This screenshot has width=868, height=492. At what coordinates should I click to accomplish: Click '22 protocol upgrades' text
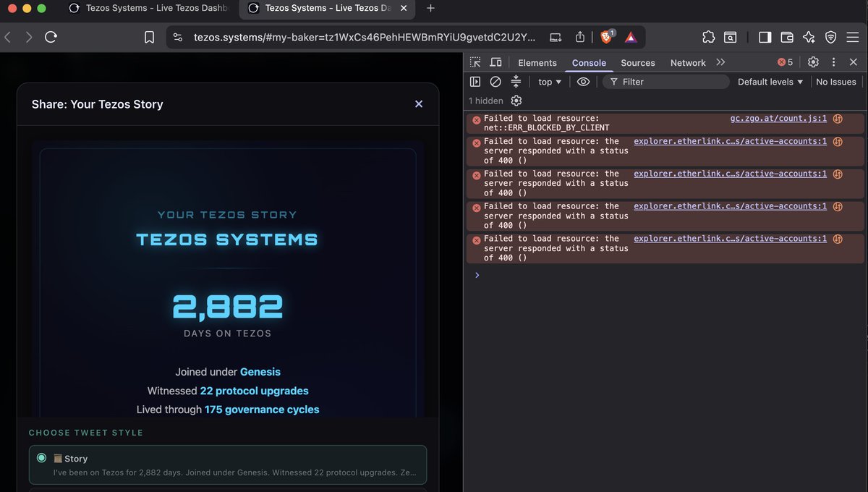[x=254, y=391]
